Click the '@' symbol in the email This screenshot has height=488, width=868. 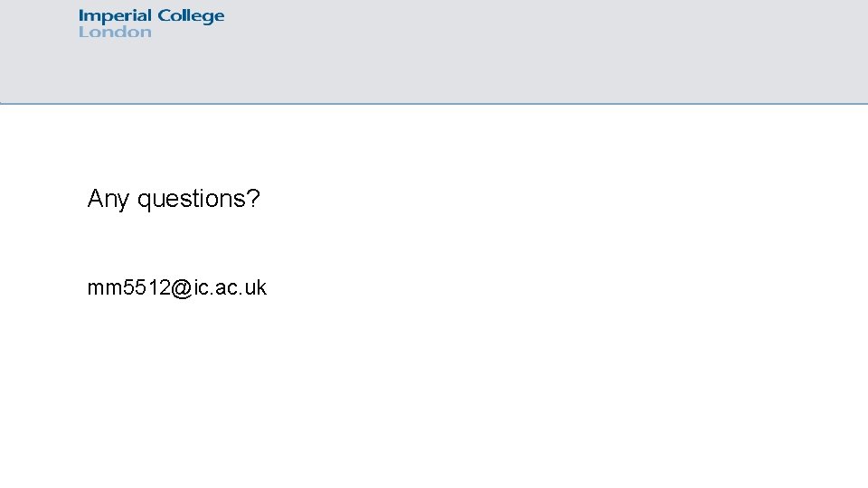(180, 288)
